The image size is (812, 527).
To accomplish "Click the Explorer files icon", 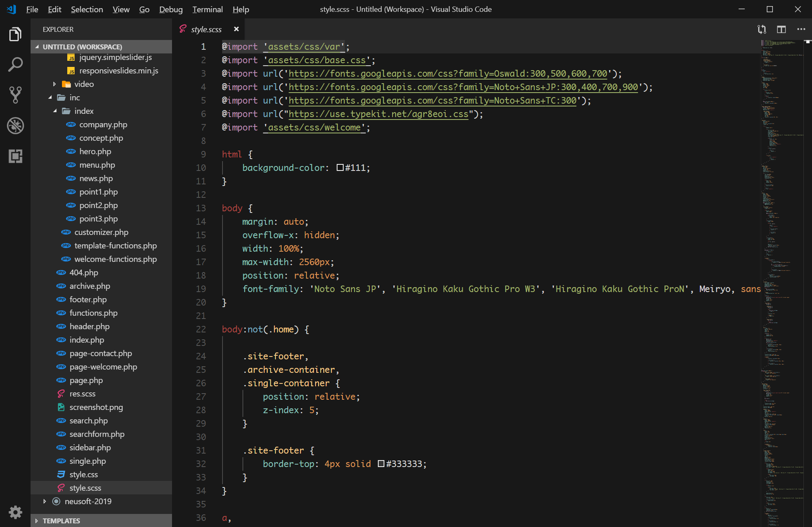I will pos(15,34).
